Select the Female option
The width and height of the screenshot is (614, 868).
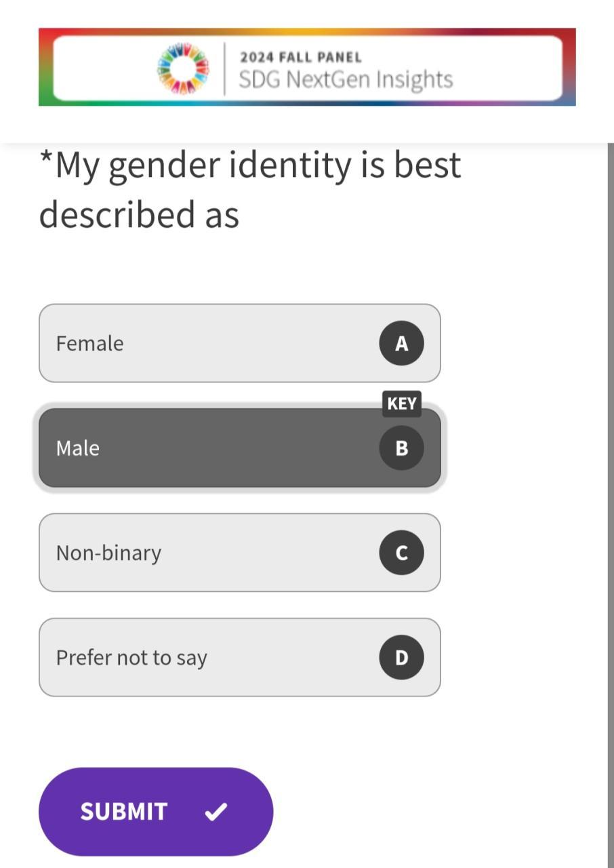pyautogui.click(x=203, y=343)
